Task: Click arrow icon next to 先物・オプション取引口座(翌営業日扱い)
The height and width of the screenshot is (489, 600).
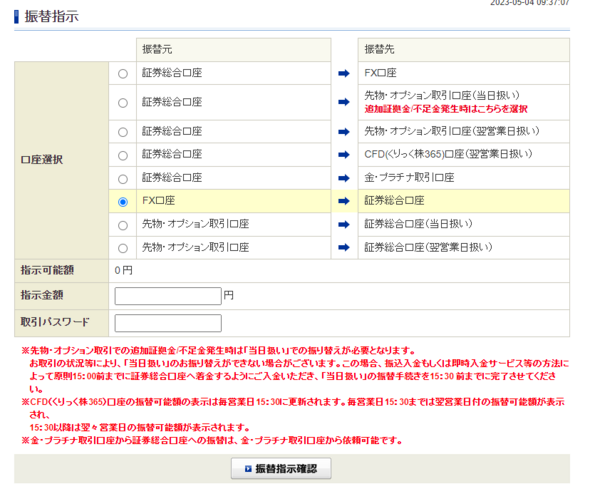Action: click(x=344, y=132)
